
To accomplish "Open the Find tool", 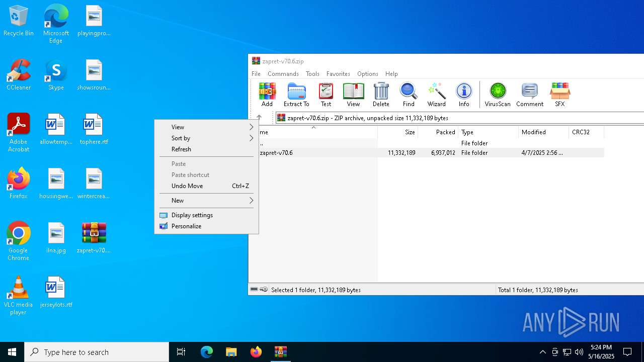I will tap(409, 95).
